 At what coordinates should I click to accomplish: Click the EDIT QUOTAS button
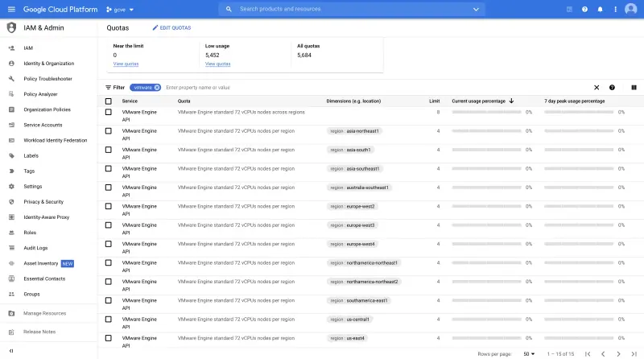[171, 27]
